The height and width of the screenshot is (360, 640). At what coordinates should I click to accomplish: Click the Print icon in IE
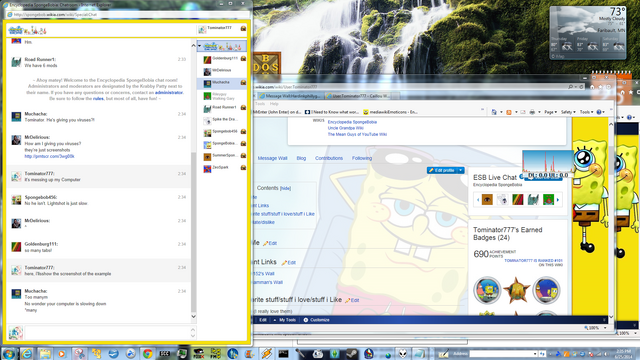(x=532, y=112)
